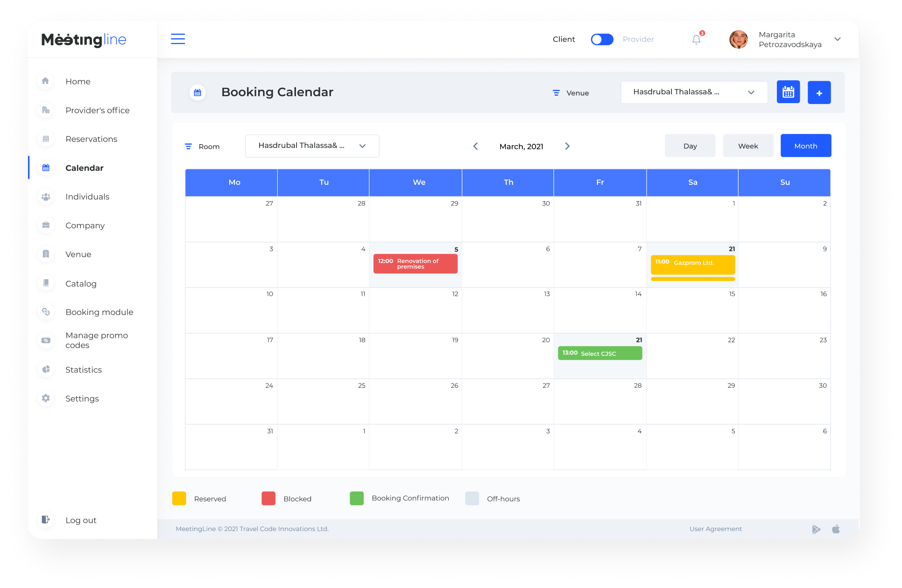Image resolution: width=902 pixels, height=588 pixels.
Task: Click the Google Play store icon
Action: pyautogui.click(x=816, y=529)
